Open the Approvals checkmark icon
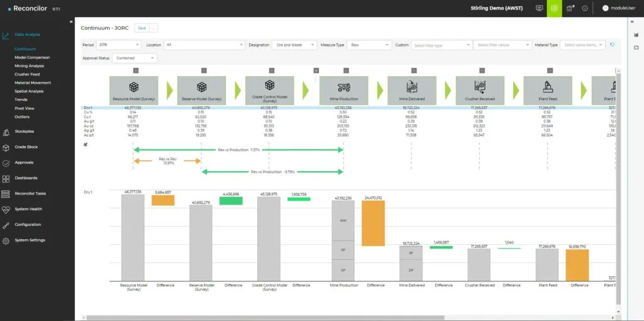This screenshot has width=644, height=321. [x=6, y=163]
